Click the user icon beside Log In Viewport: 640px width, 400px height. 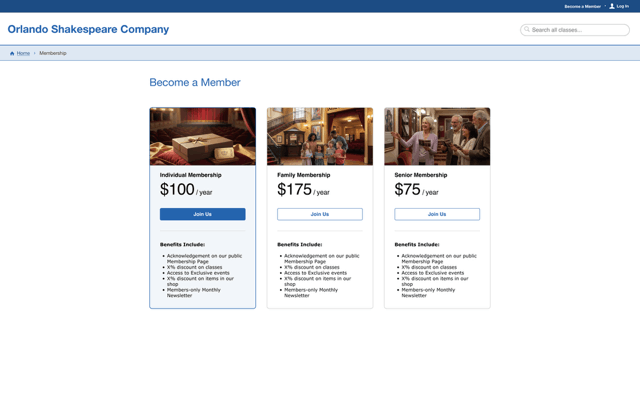pos(612,6)
